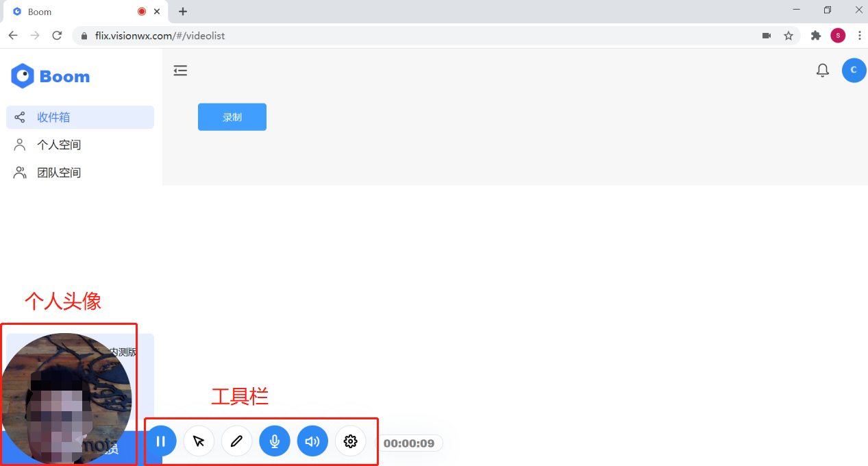
Task: Click the 00:00:09 recording timer
Action: [409, 443]
